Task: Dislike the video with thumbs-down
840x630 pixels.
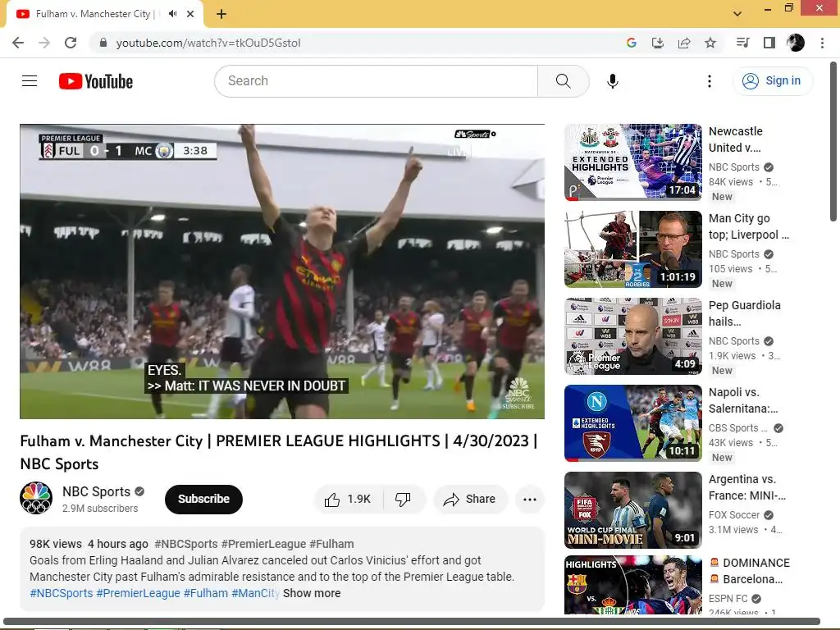Action: [x=404, y=500]
